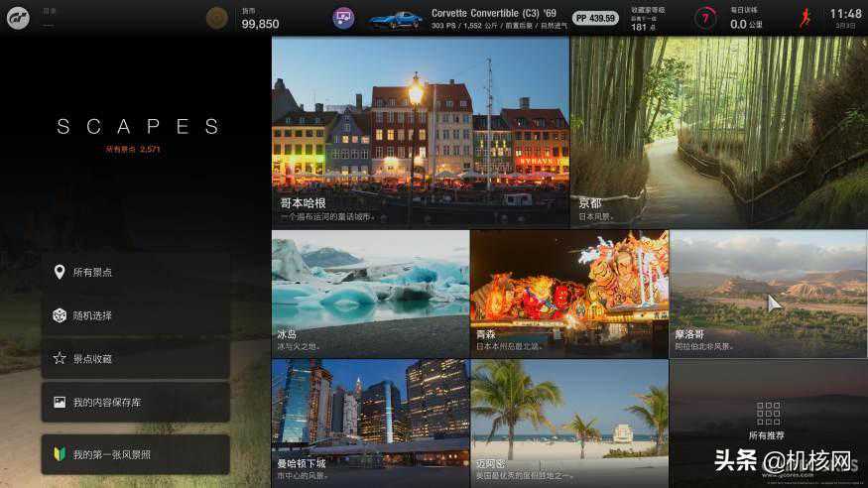The width and height of the screenshot is (868, 488).
Task: Click the Gran Turismo logo icon
Action: click(18, 18)
